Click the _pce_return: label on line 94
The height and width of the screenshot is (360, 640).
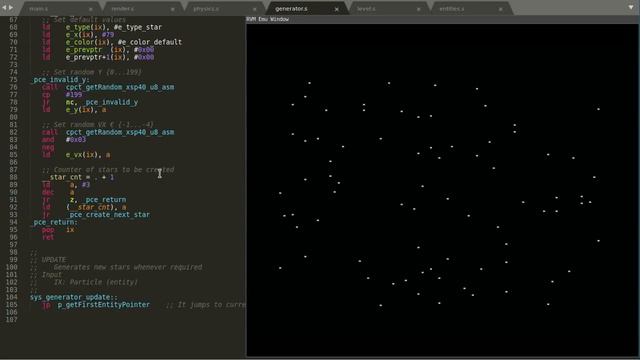[x=54, y=222]
